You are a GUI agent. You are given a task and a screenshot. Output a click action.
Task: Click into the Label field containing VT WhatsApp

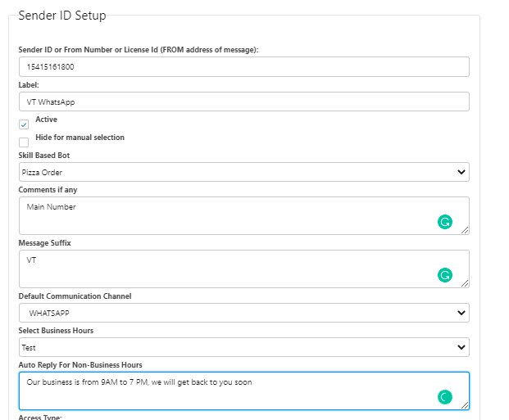[x=243, y=102]
